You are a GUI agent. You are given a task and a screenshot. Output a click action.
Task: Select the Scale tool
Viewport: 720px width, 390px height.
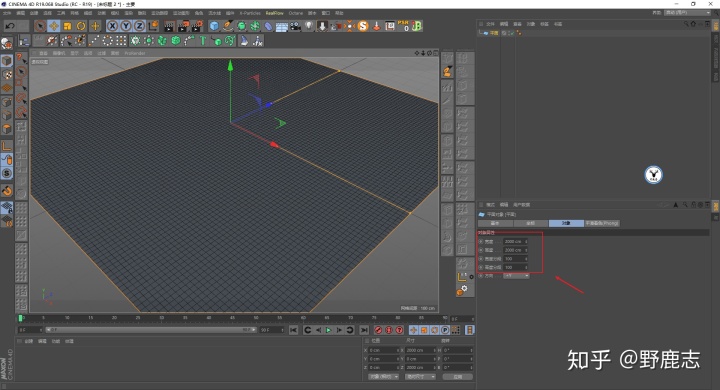[x=68, y=26]
